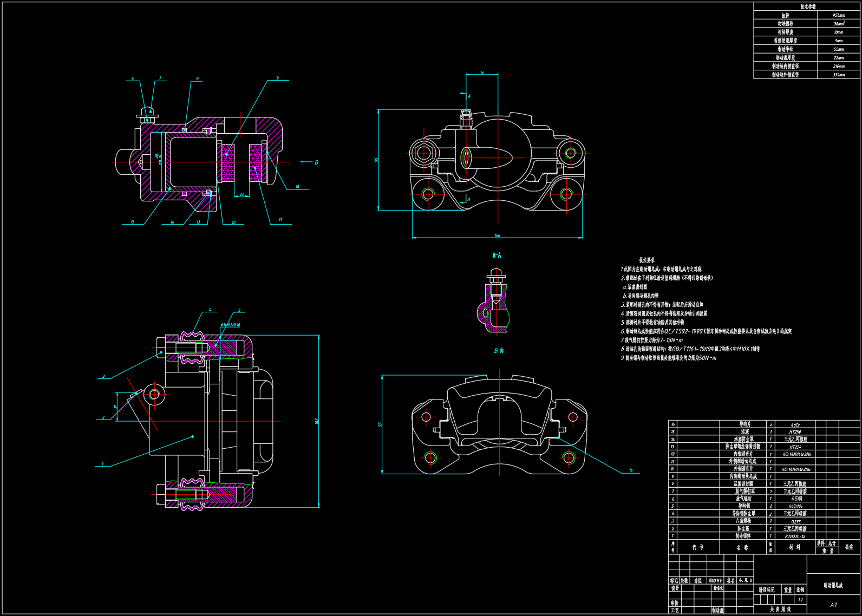
Task: Select the 160 width dimension text
Action: pyautogui.click(x=497, y=236)
